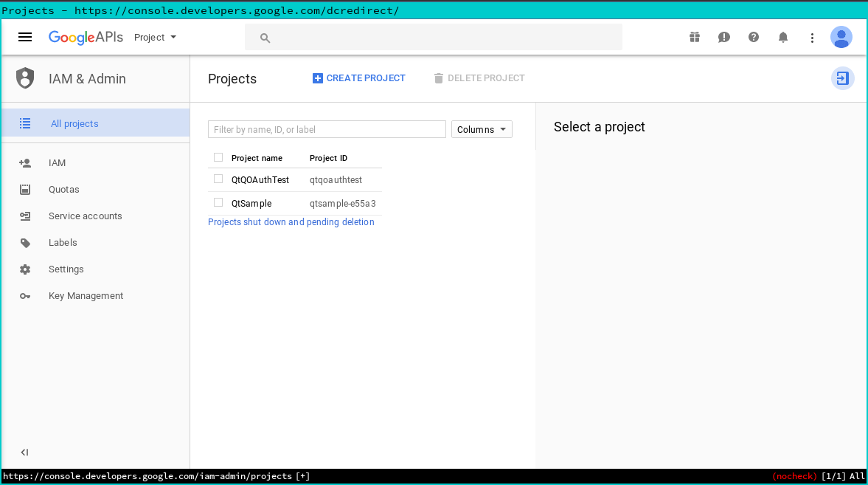Check the QtSample project checkbox

point(218,202)
